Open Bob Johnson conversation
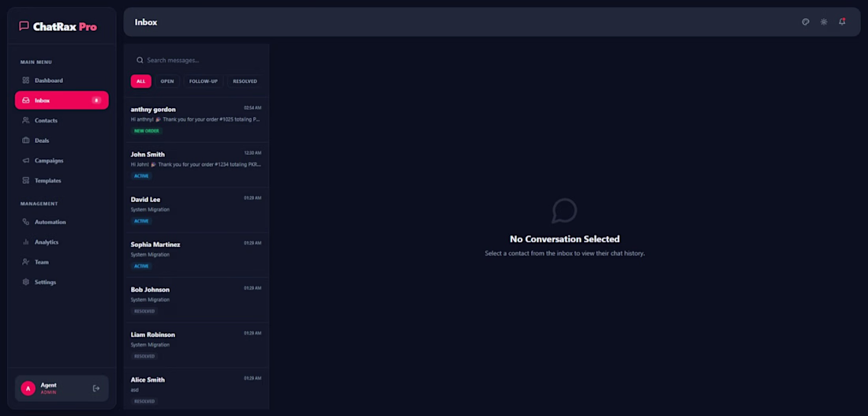This screenshot has width=868, height=416. point(196,300)
